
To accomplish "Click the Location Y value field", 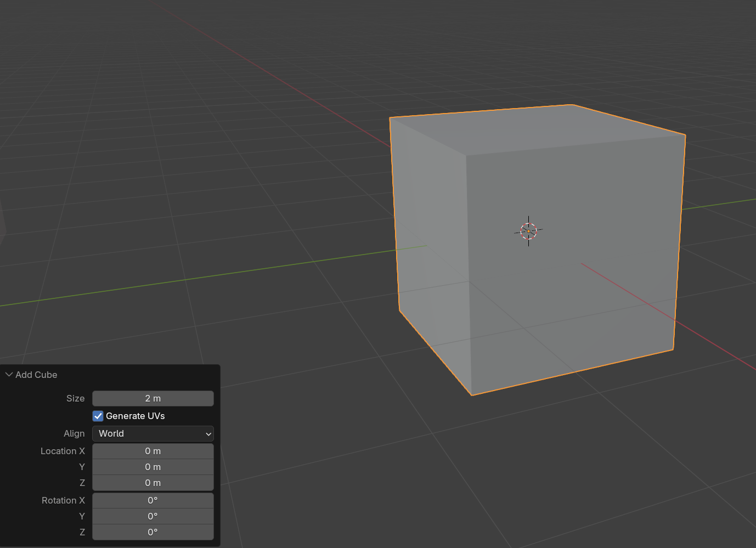I will point(153,467).
